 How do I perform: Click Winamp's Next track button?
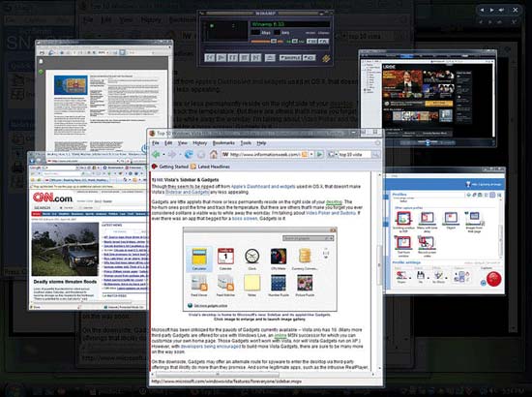coord(256,58)
